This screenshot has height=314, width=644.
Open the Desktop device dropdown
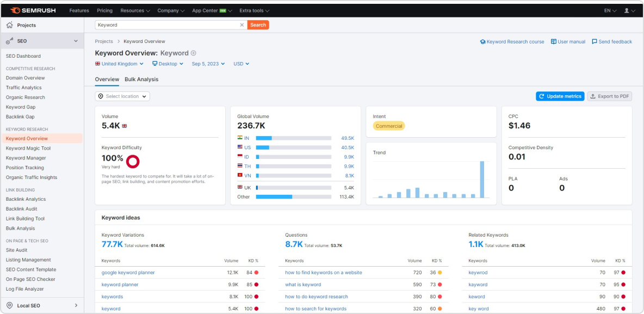pos(169,64)
